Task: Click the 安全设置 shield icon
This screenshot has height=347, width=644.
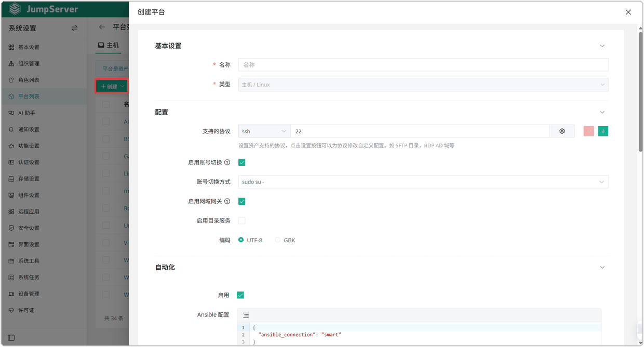Action: (11, 228)
